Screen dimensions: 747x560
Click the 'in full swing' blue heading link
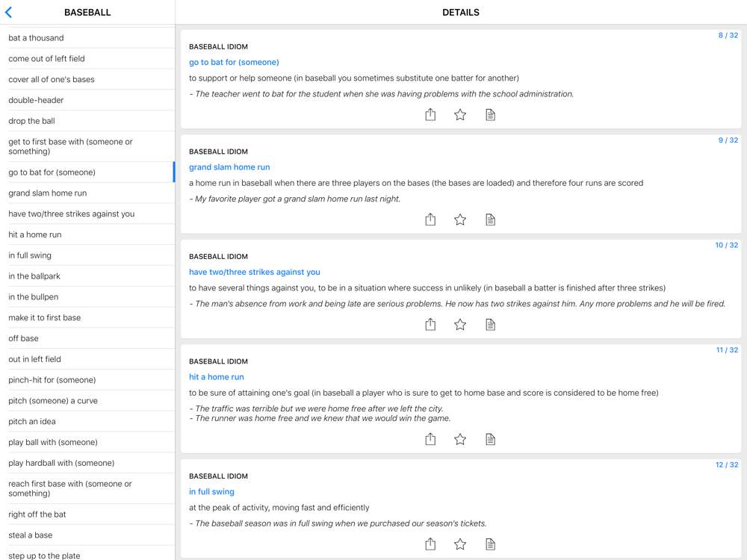pos(211,492)
